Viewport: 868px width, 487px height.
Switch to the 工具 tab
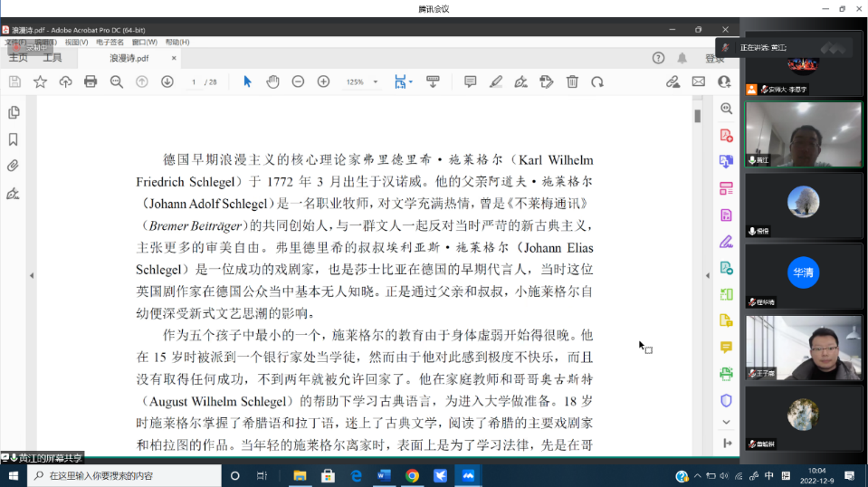pos(52,58)
